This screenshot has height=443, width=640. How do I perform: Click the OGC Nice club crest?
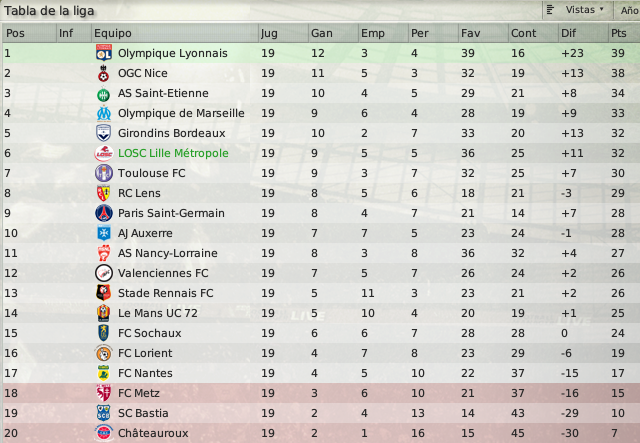(x=104, y=73)
